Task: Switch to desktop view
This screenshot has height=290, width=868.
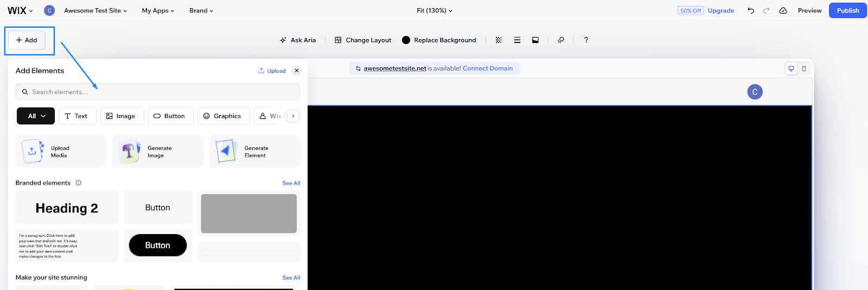Action: [791, 68]
